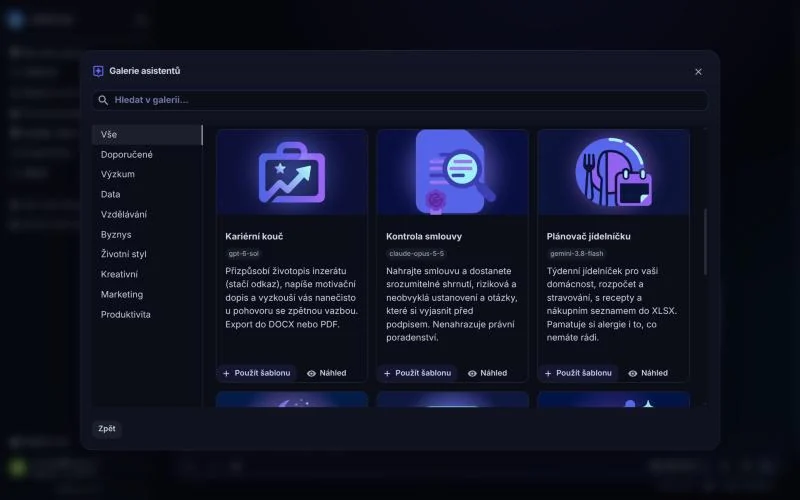The height and width of the screenshot is (500, 800).
Task: Click the Kariérní kouč description text
Action: click(x=292, y=297)
